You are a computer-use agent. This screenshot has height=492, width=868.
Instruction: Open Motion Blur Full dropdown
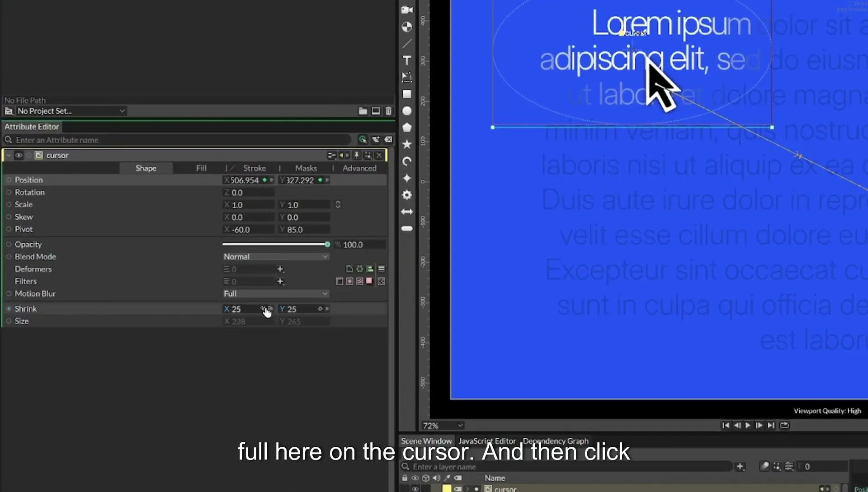pyautogui.click(x=276, y=293)
